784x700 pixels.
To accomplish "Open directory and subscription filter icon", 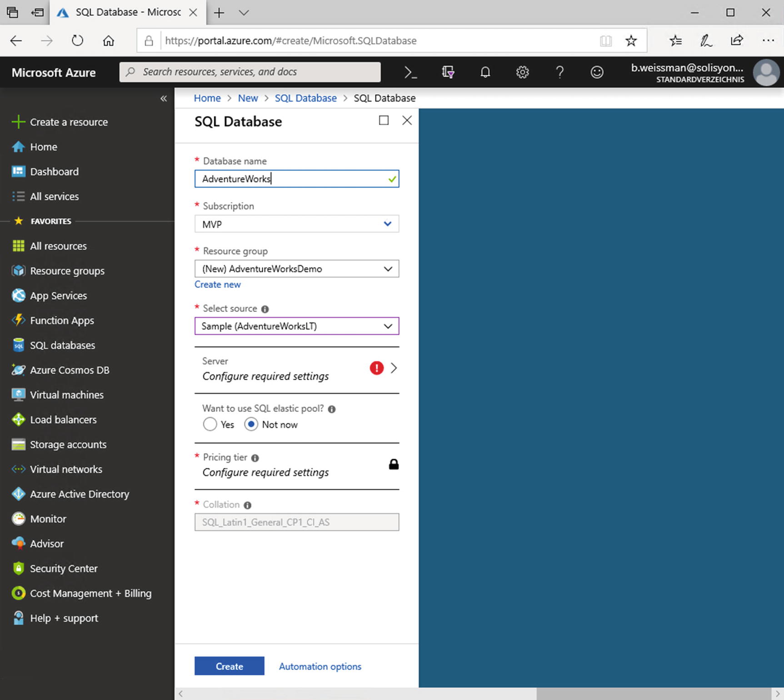I will [448, 72].
